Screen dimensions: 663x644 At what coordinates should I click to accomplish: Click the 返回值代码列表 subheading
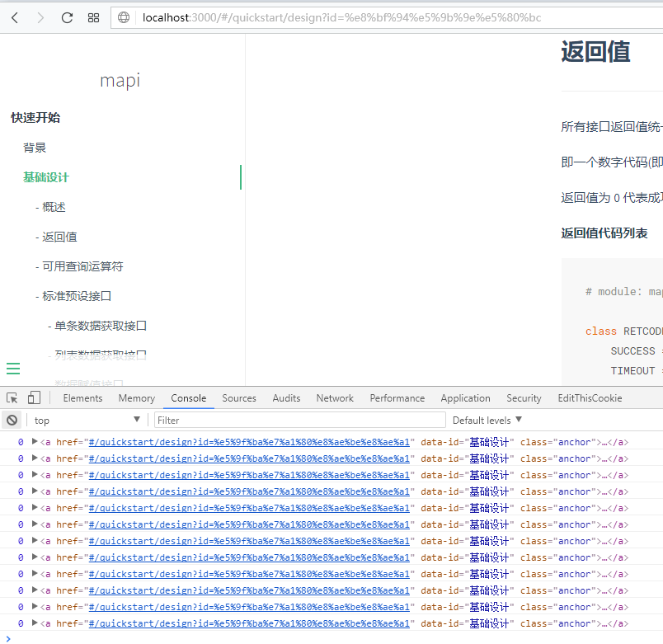tap(604, 233)
